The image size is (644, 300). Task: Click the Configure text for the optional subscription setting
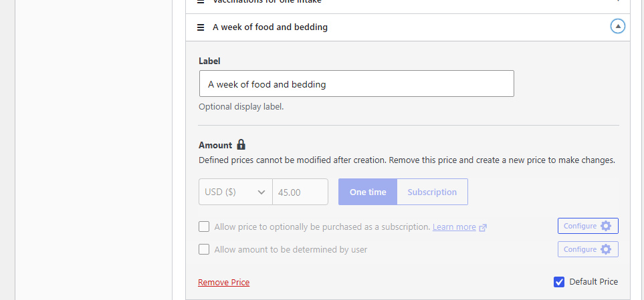pos(580,226)
